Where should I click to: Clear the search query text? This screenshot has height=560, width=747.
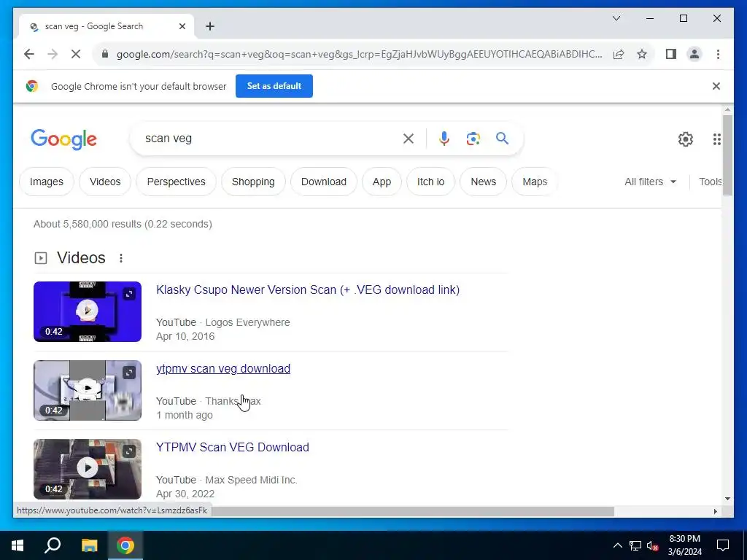tap(409, 139)
